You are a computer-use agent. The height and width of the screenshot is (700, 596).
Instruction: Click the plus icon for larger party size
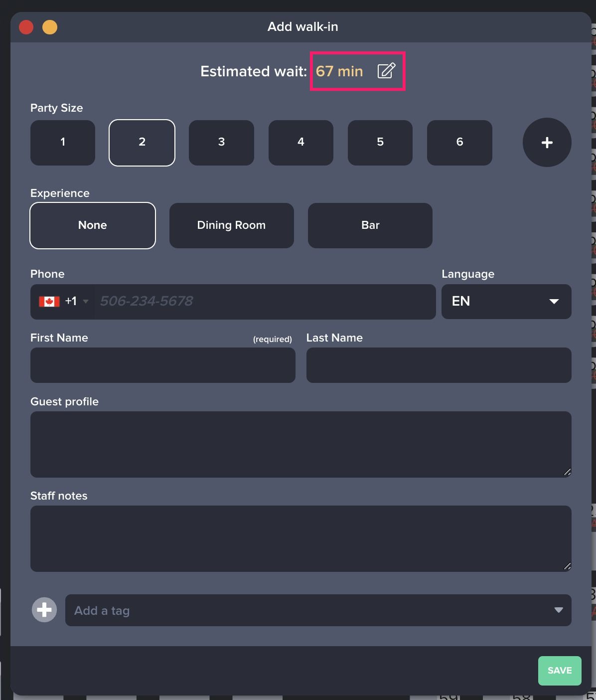[547, 143]
